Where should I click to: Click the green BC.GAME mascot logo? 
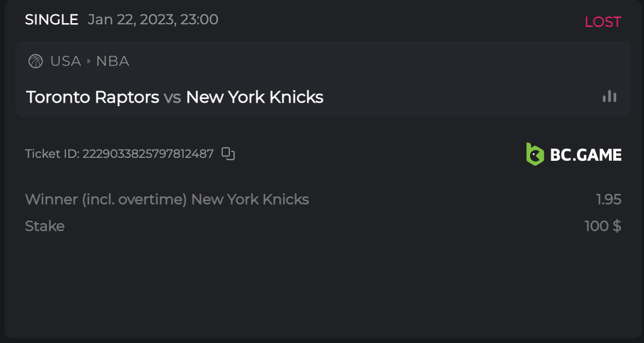pyautogui.click(x=535, y=154)
